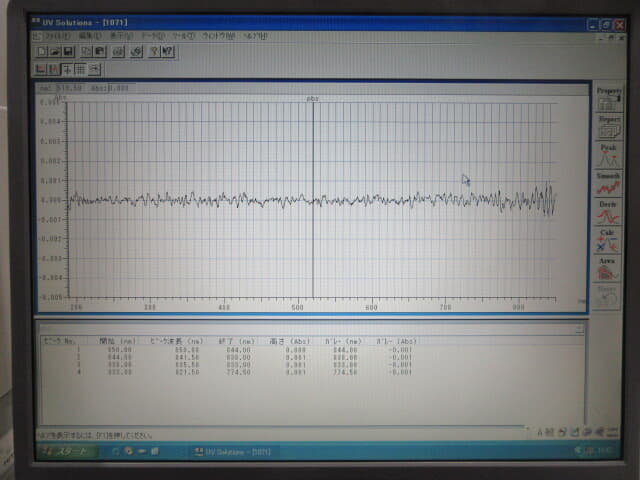
Task: Open the ウィンドウ (Window) menu
Action: [x=219, y=36]
